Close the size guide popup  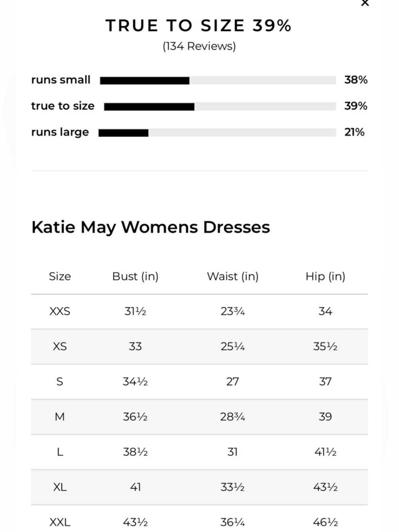[x=365, y=3]
